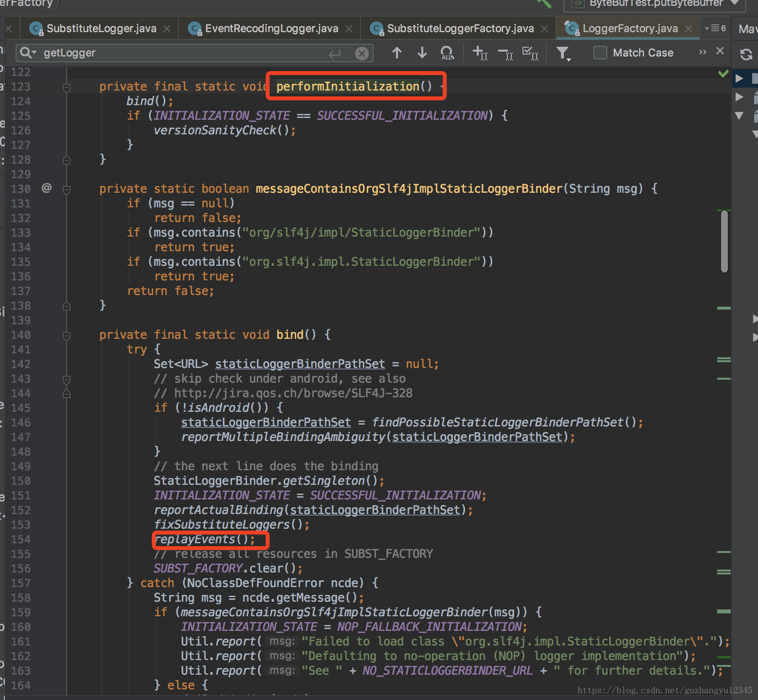758x700 pixels.
Task: Open the search filter options
Action: (x=563, y=53)
